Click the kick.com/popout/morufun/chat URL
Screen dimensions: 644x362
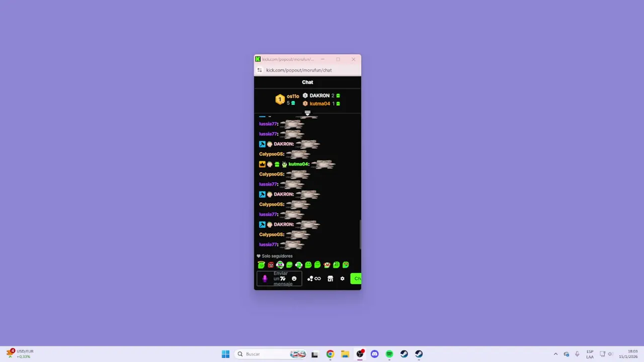pyautogui.click(x=299, y=70)
